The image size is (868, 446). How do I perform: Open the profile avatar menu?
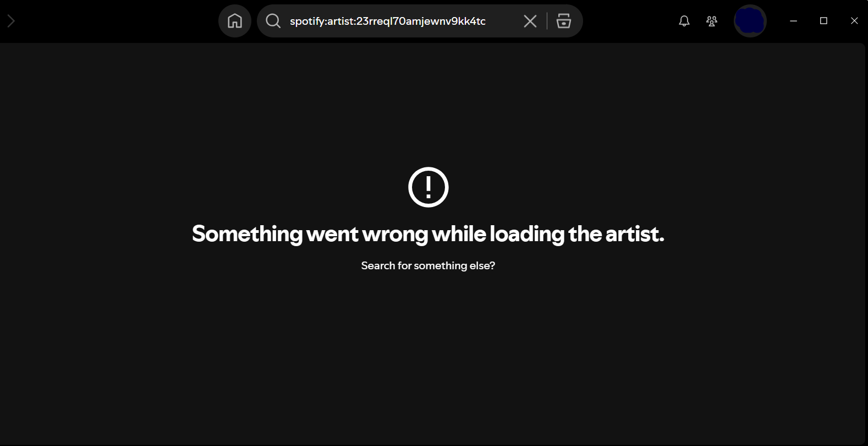(750, 21)
